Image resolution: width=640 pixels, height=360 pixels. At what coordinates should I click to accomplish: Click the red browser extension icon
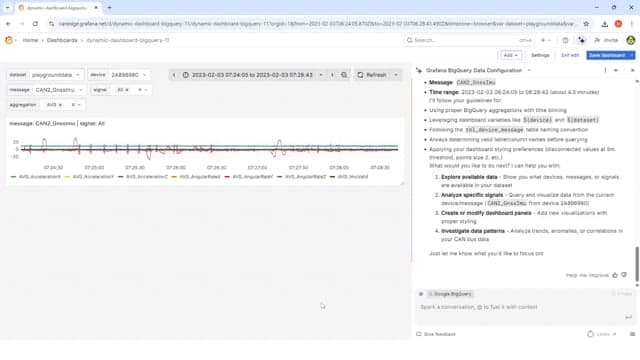(x=618, y=24)
